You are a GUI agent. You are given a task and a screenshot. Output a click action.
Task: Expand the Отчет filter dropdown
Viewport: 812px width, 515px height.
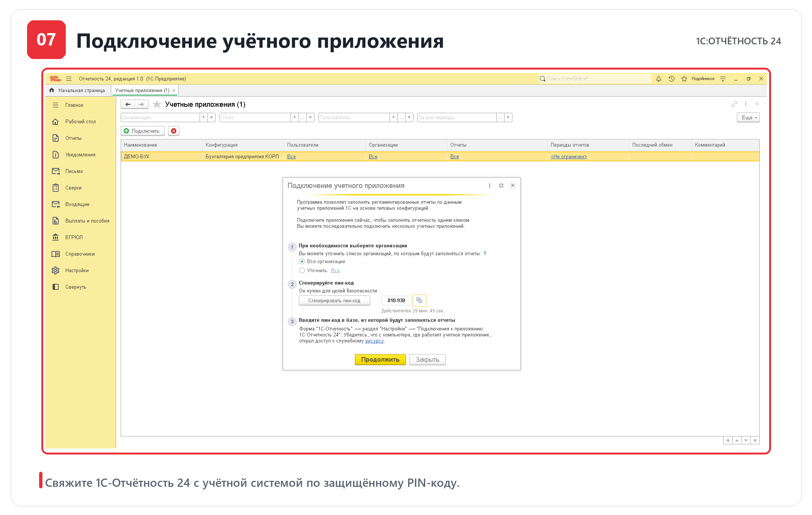point(294,117)
